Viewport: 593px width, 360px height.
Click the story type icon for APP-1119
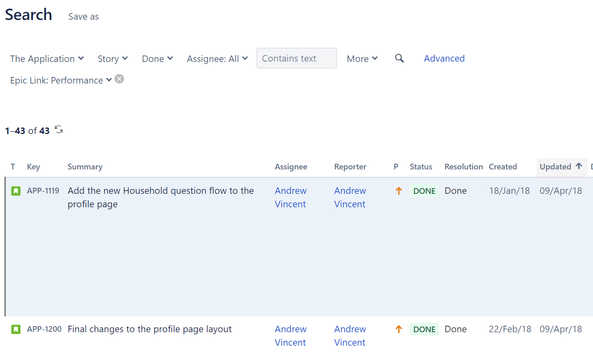(16, 191)
